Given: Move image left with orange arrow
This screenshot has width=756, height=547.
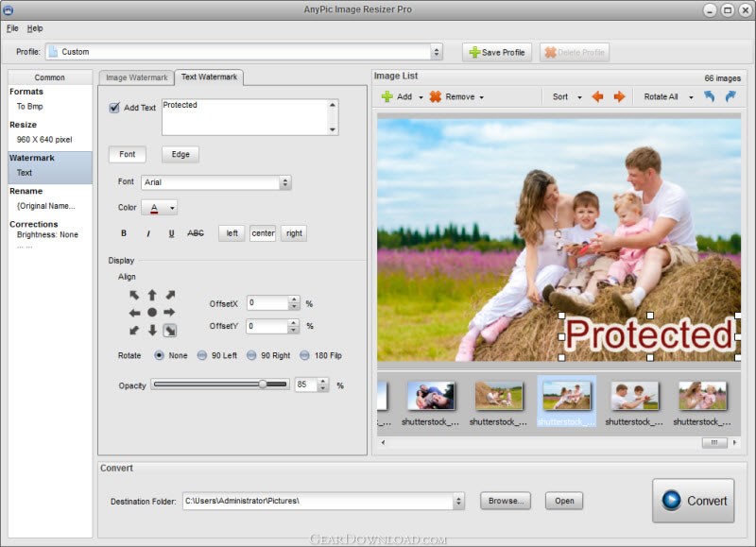Looking at the screenshot, I should 597,97.
